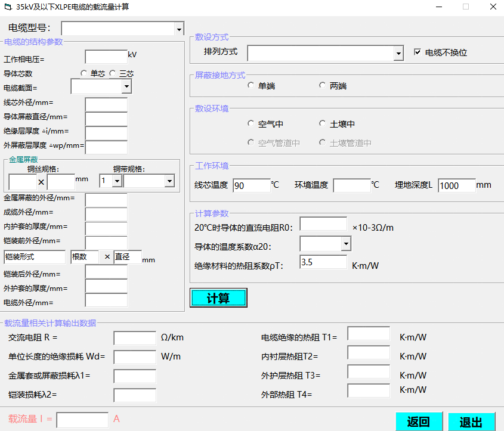Select the 三芯 conductor option
This screenshot has width=504, height=431.
point(113,73)
